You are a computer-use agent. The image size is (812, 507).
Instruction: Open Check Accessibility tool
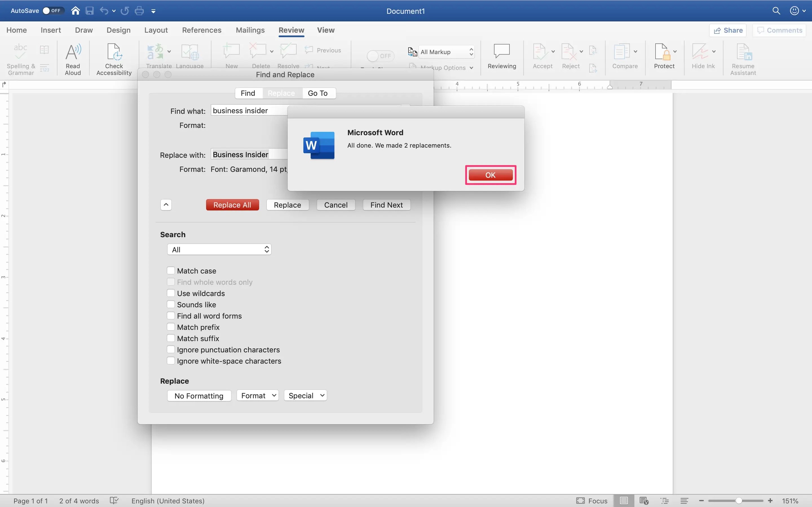[x=114, y=53]
